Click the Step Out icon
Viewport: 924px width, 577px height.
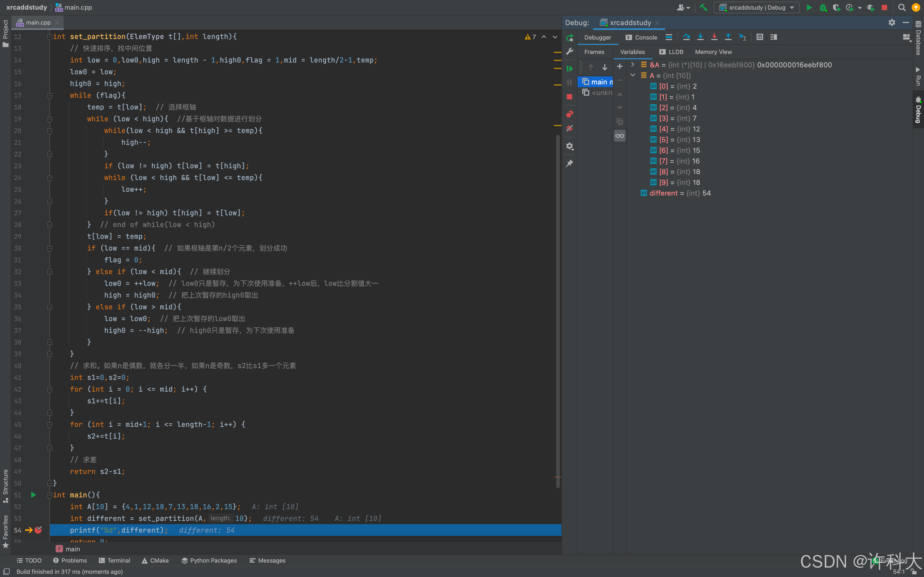tap(728, 37)
